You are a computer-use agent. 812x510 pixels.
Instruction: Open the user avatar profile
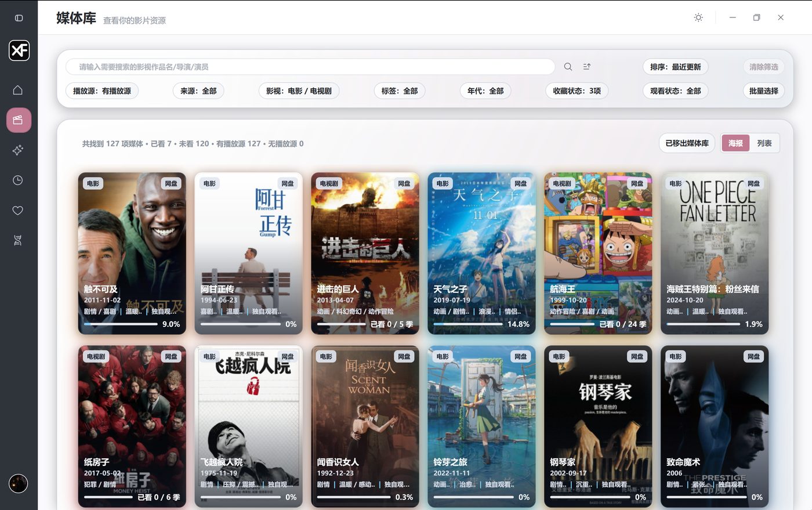point(19,483)
